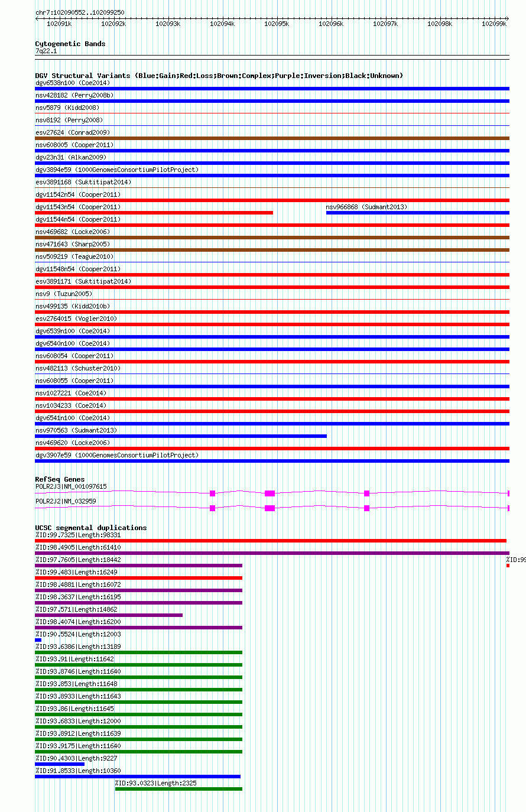The image size is (526, 812).
Task: Select dgv3907e59 (1000GenomesConsortiumPilotProject) variant
Action: click(x=117, y=455)
